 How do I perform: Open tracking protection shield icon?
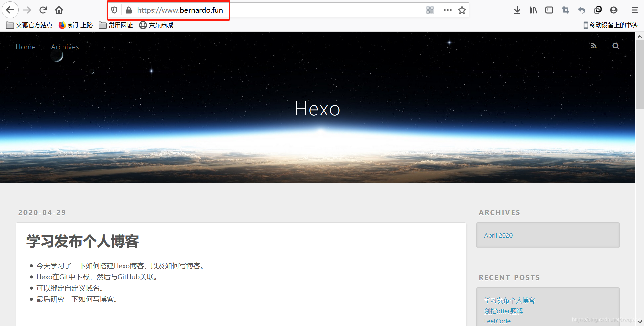coord(114,10)
